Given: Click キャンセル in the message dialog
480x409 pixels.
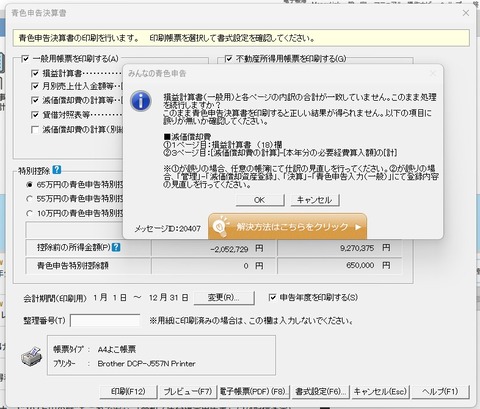Looking at the screenshot, I should point(315,200).
